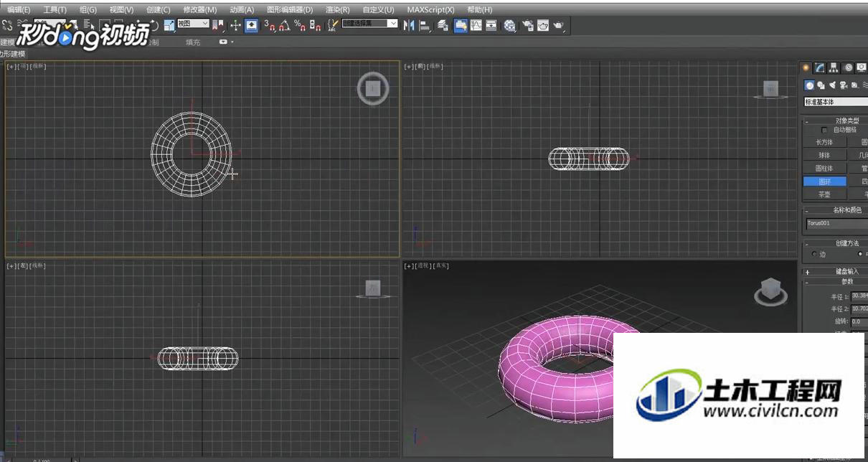This screenshot has width=868, height=462.
Task: Open the Modify panel tab icon
Action: (x=819, y=67)
